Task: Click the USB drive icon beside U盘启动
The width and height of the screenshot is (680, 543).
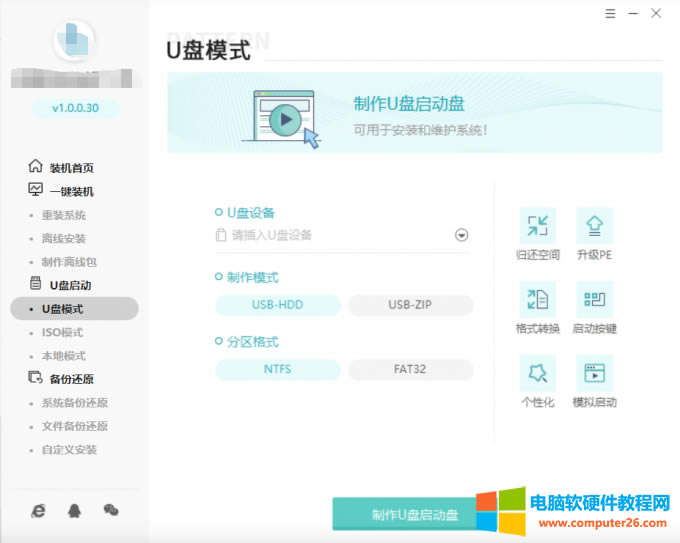Action: click(x=36, y=283)
